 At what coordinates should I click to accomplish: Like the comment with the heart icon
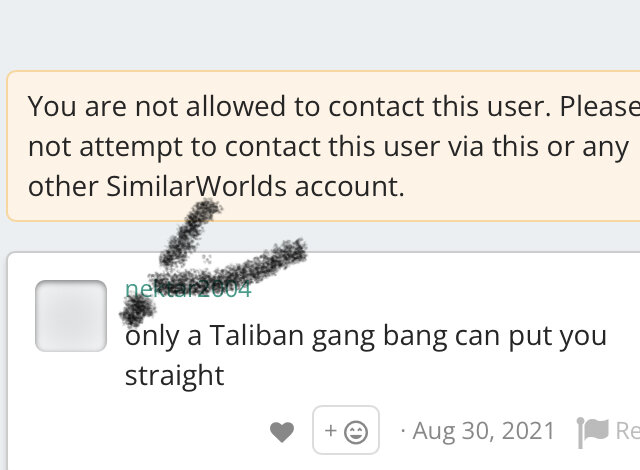coord(282,432)
